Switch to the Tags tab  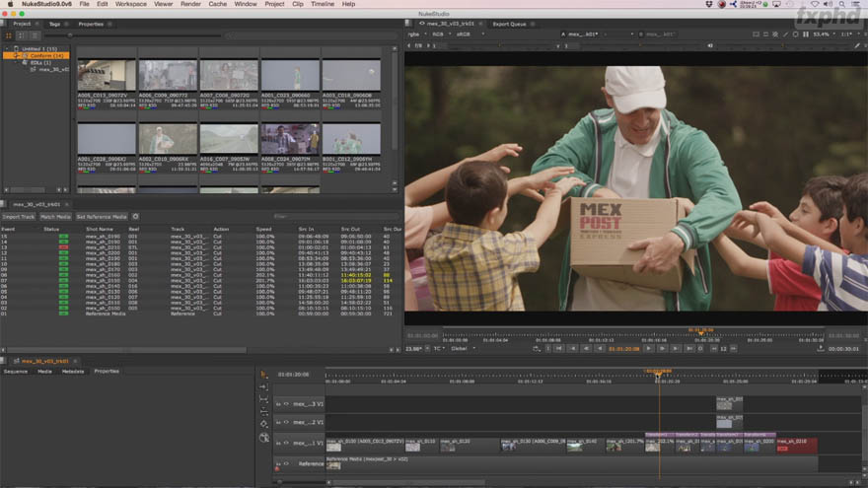click(54, 24)
